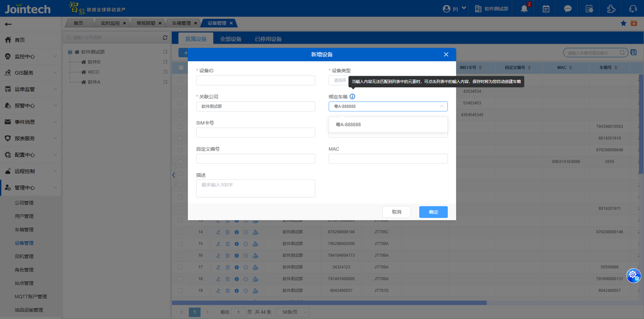Click the 取消 cancel button
644x319 pixels.
point(396,212)
